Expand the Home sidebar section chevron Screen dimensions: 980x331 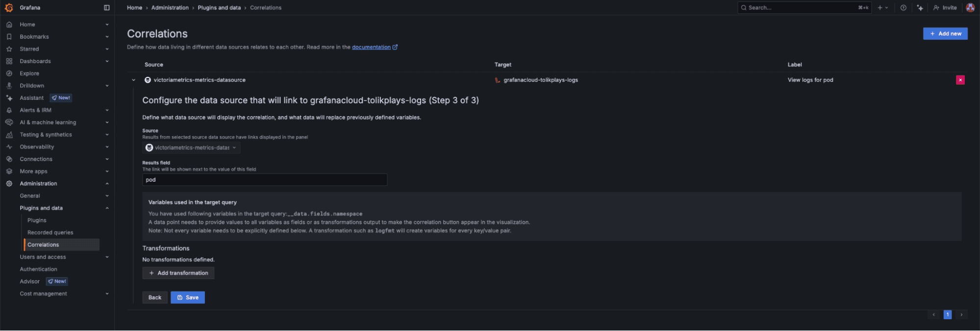click(x=107, y=24)
